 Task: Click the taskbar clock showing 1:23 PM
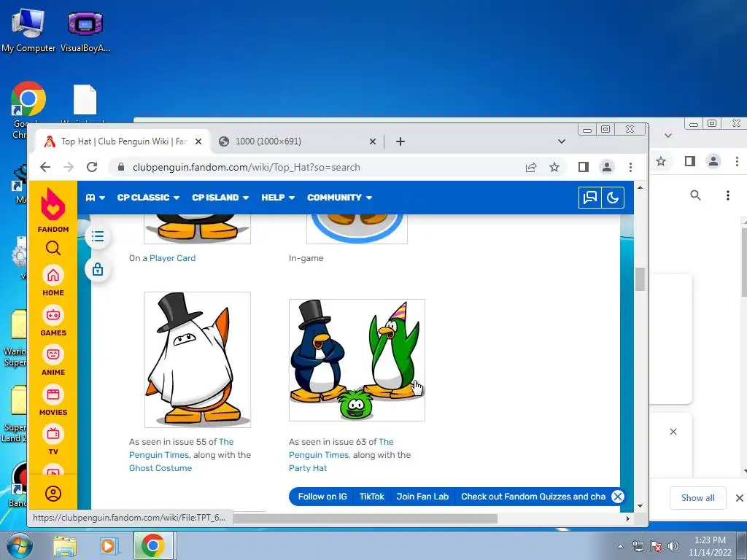point(710,546)
